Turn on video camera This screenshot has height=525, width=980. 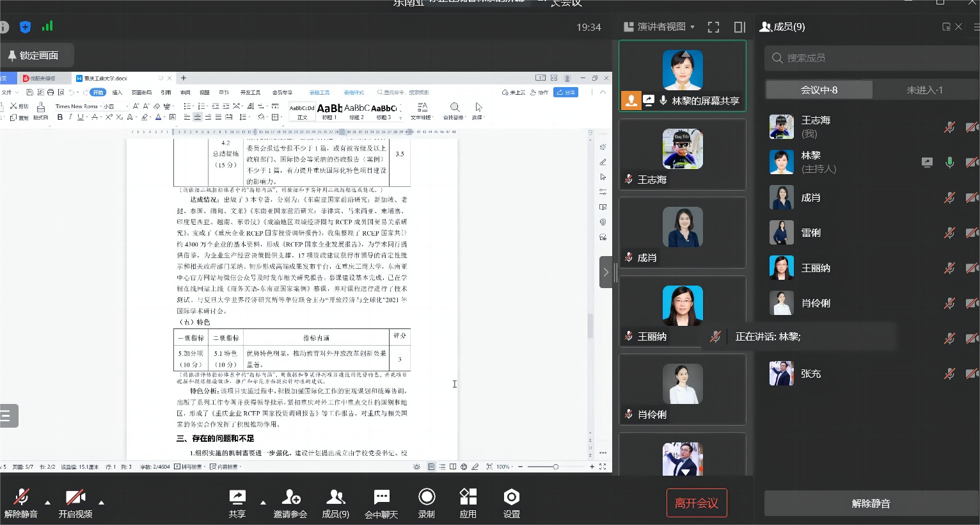click(x=75, y=503)
